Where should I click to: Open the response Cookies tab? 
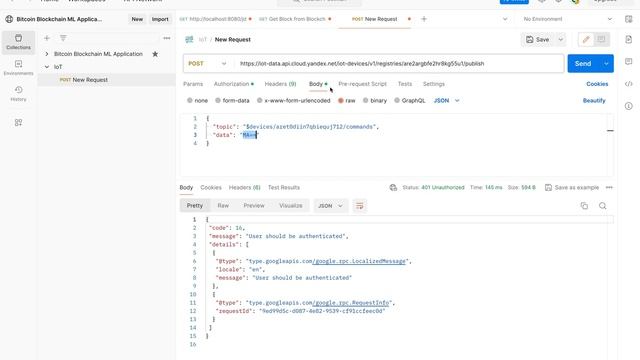click(x=211, y=187)
